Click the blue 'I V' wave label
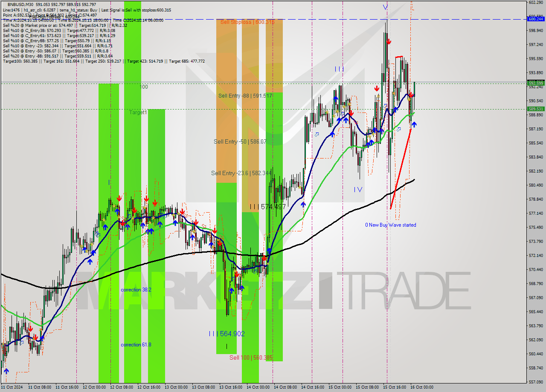 [x=358, y=189]
